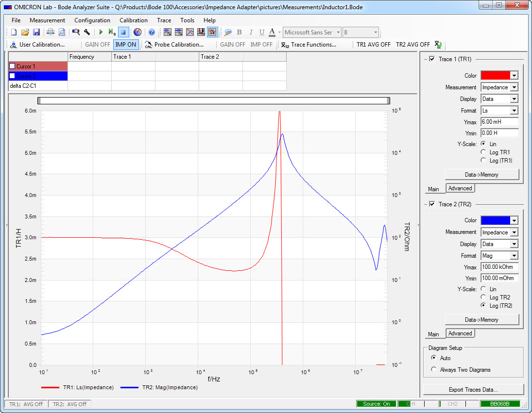Click the gauge-shaped toolbar icon
The height and width of the screenshot is (413, 532).
(137, 32)
